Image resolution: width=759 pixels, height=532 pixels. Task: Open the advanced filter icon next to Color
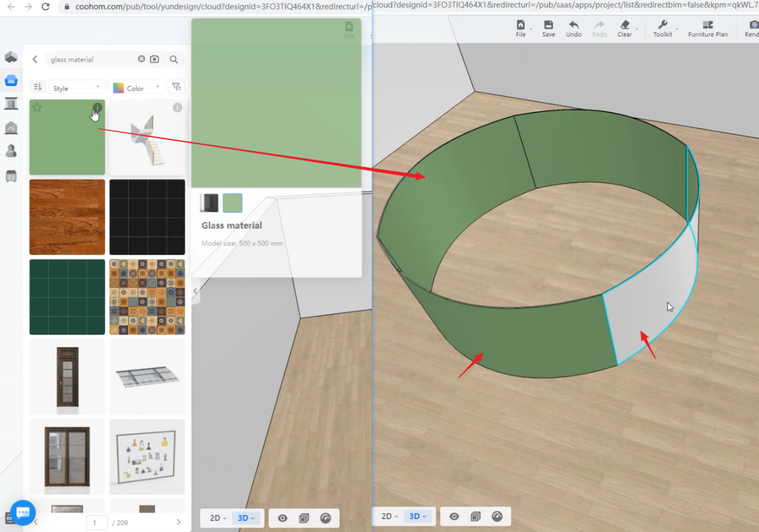(x=176, y=87)
